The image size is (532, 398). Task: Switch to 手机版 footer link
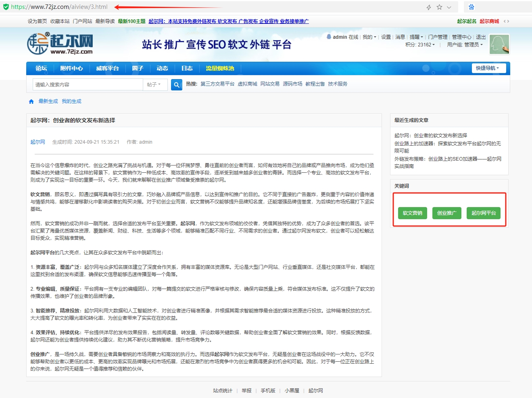point(268,391)
